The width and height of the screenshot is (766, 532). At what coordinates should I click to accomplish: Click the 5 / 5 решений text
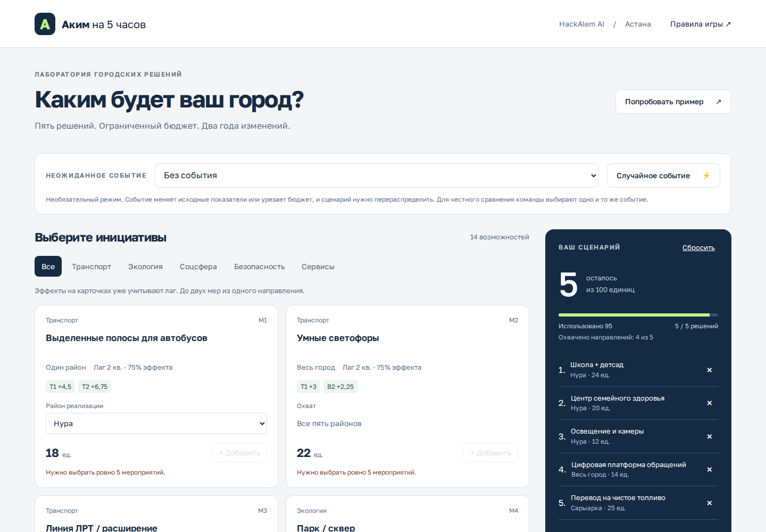(696, 326)
